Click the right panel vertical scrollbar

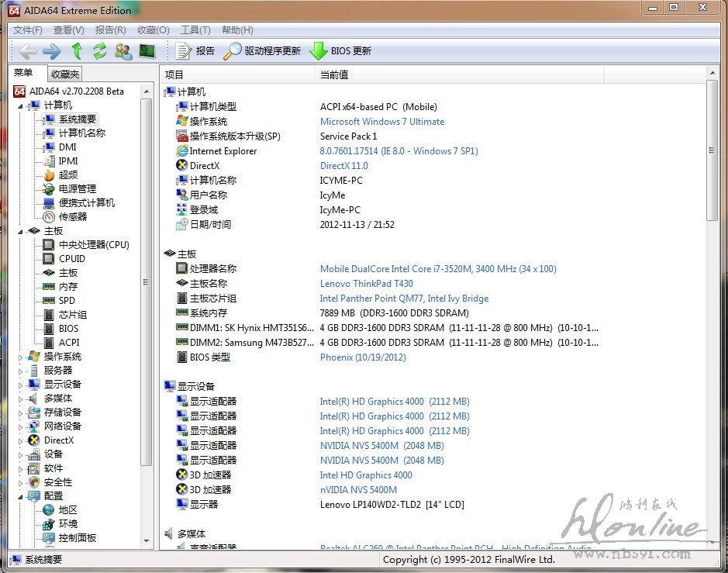tap(713, 310)
